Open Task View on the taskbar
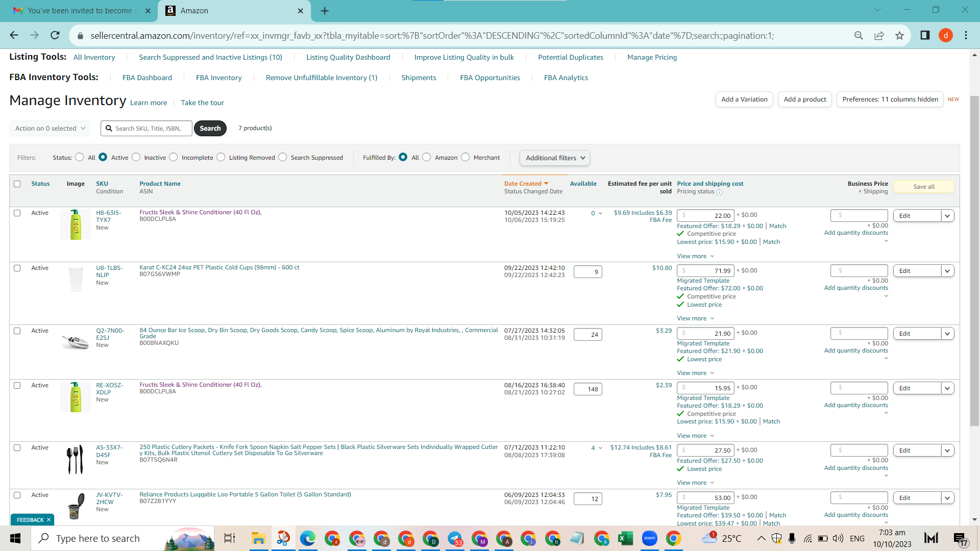Viewport: 980px width, 551px height. coord(230,538)
